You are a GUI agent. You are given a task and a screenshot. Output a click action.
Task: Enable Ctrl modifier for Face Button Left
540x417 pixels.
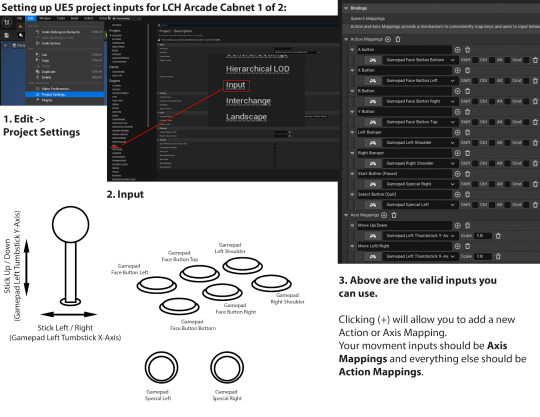pyautogui.click(x=492, y=81)
